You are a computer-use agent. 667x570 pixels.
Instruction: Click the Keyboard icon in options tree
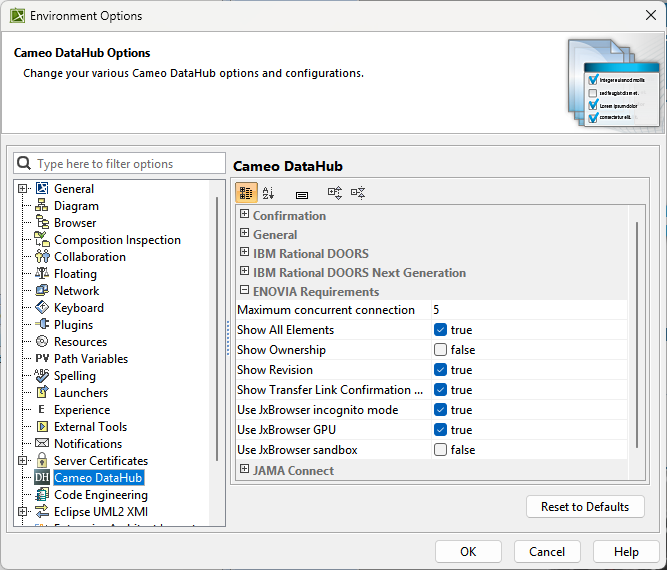42,308
